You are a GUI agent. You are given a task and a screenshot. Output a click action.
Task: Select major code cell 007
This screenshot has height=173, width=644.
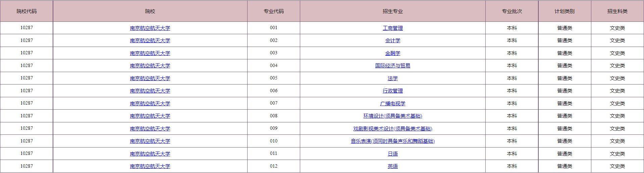[x=274, y=103]
